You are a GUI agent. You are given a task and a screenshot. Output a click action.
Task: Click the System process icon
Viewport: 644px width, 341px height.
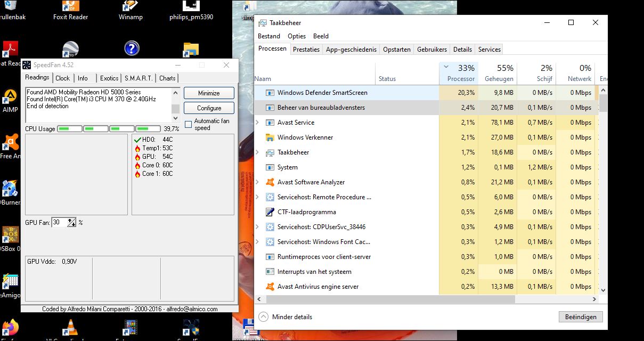[x=270, y=167]
